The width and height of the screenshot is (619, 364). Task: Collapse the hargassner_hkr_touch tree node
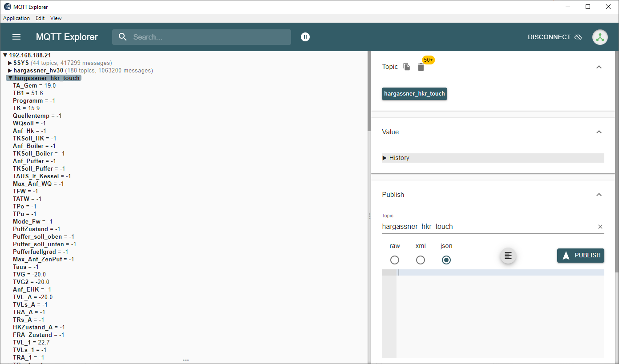(x=10, y=78)
